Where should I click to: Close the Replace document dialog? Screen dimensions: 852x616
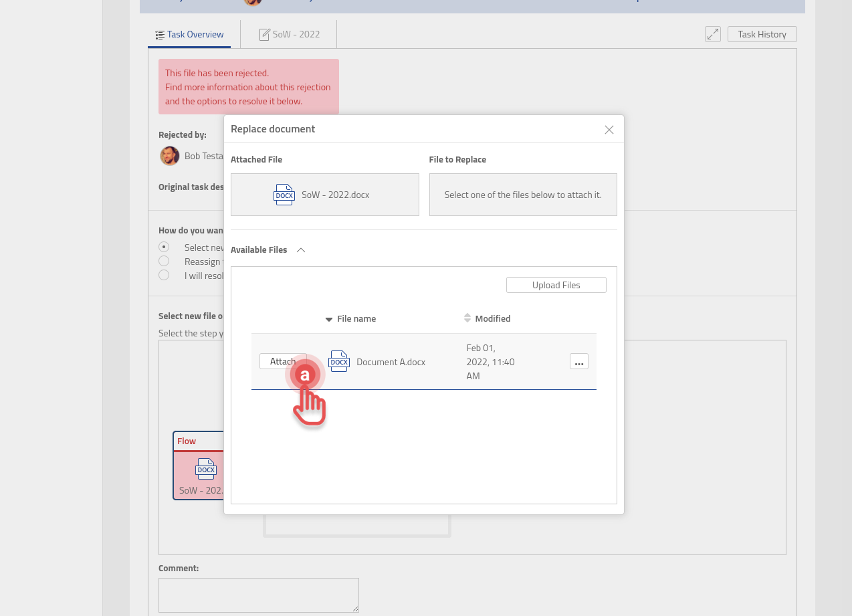tap(609, 130)
